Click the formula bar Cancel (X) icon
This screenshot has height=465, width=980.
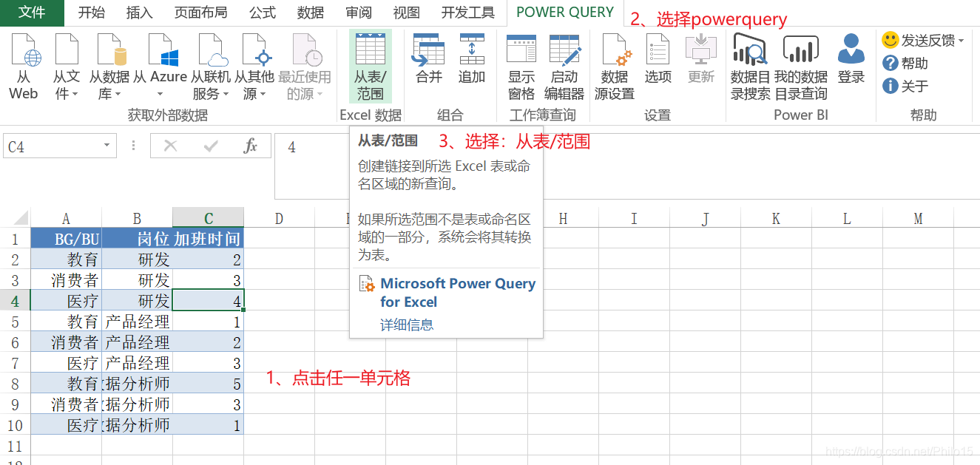point(171,146)
